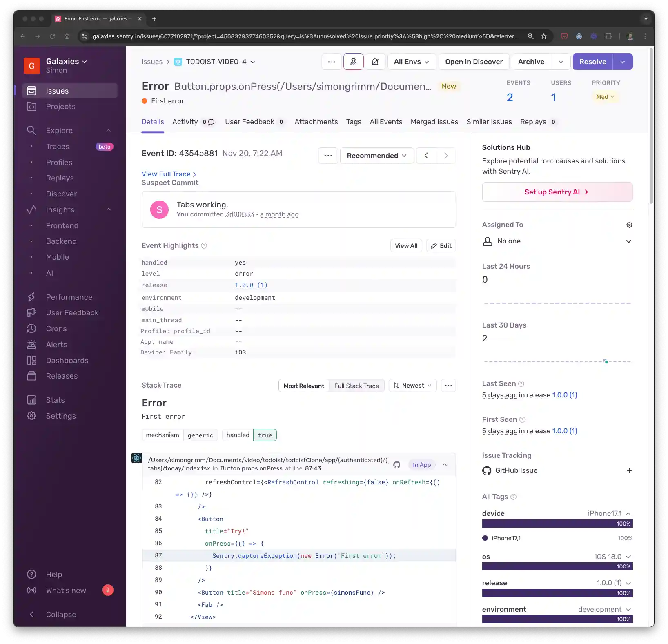The height and width of the screenshot is (644, 668).
Task: Open the Dashboards icon
Action: (31, 361)
